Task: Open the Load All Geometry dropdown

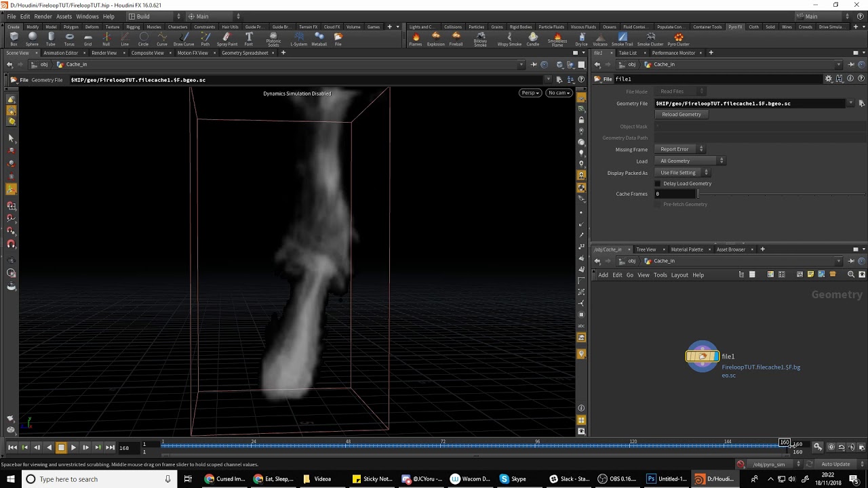Action: [690, 161]
